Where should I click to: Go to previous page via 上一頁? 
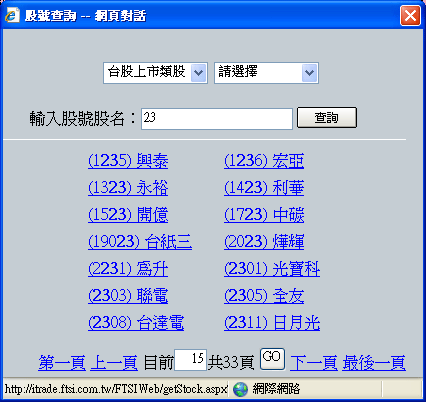click(x=114, y=363)
